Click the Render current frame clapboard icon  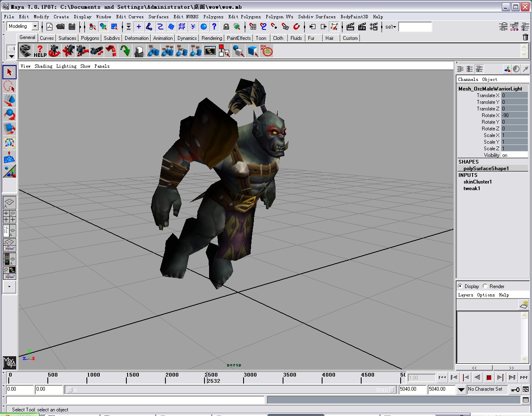(350, 27)
